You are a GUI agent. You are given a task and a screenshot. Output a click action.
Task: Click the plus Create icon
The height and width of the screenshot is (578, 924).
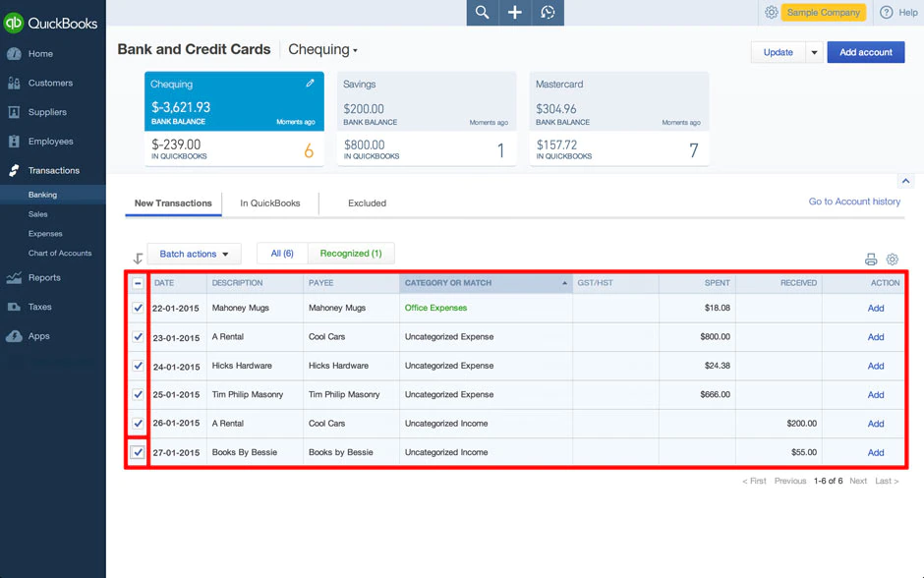coord(515,13)
